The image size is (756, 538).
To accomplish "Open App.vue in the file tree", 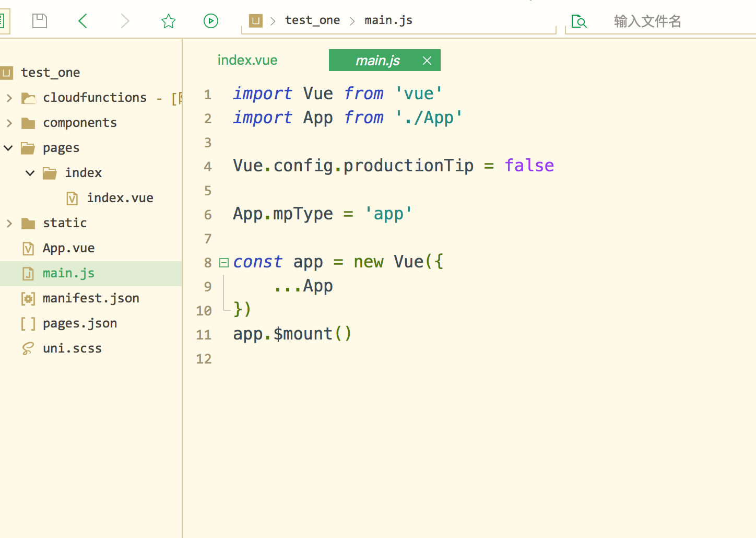I will [69, 248].
